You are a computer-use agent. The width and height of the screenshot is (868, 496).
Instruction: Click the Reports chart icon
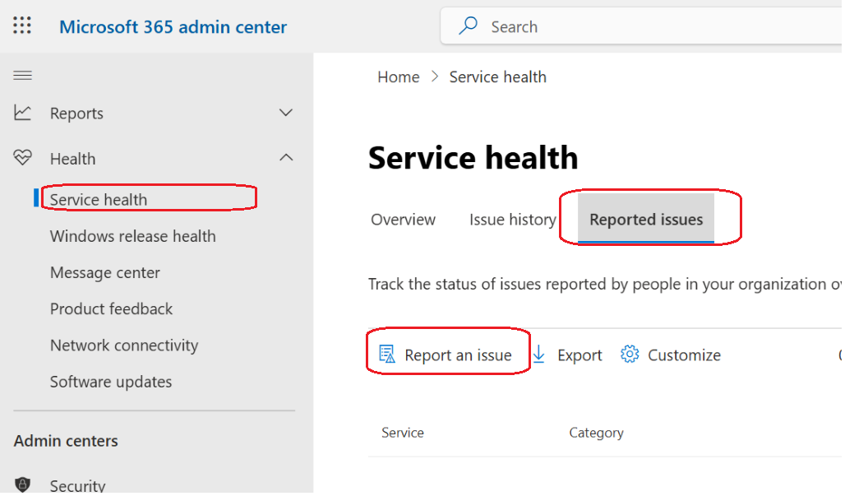click(23, 113)
